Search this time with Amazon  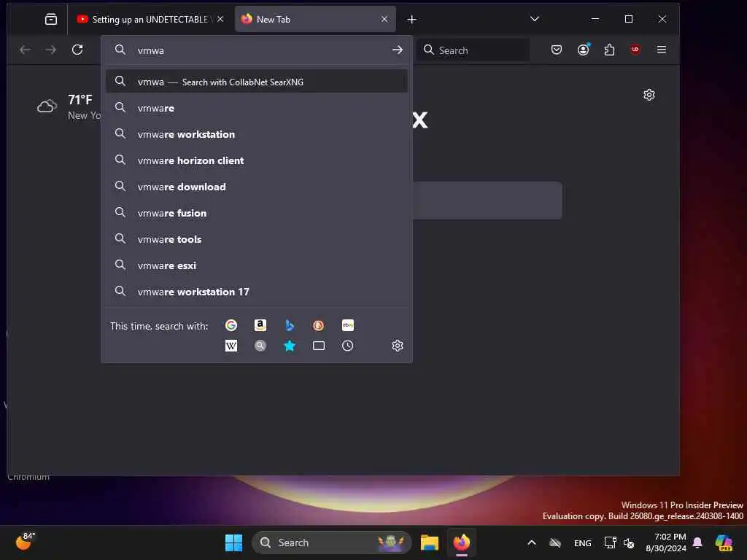tap(260, 325)
